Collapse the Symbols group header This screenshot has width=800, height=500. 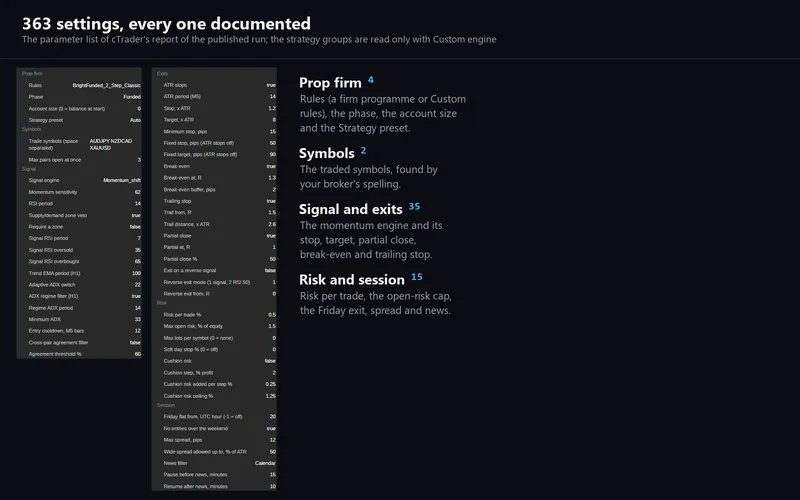31,130
